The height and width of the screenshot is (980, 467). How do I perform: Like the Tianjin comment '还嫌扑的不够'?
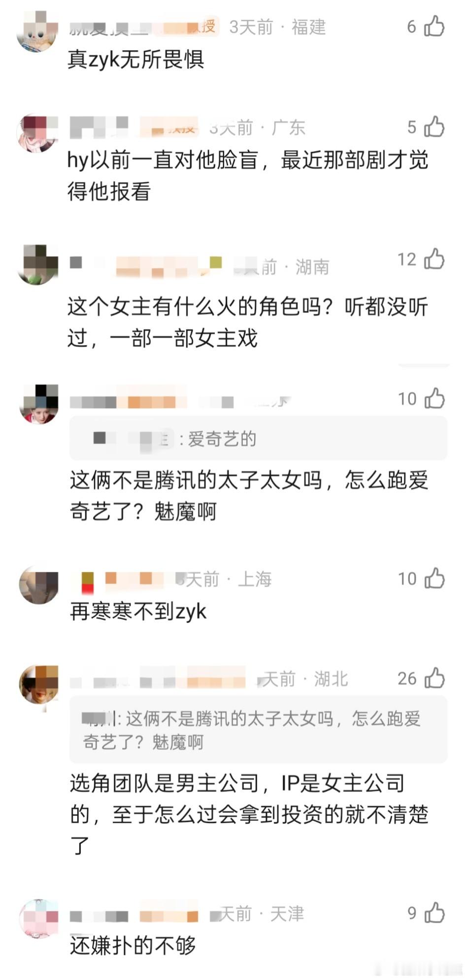(434, 913)
